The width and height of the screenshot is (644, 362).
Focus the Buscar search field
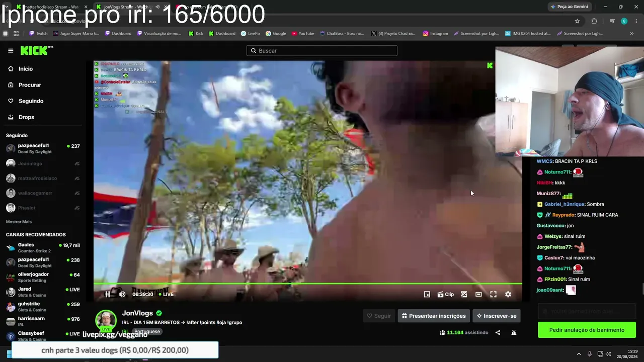click(x=322, y=51)
